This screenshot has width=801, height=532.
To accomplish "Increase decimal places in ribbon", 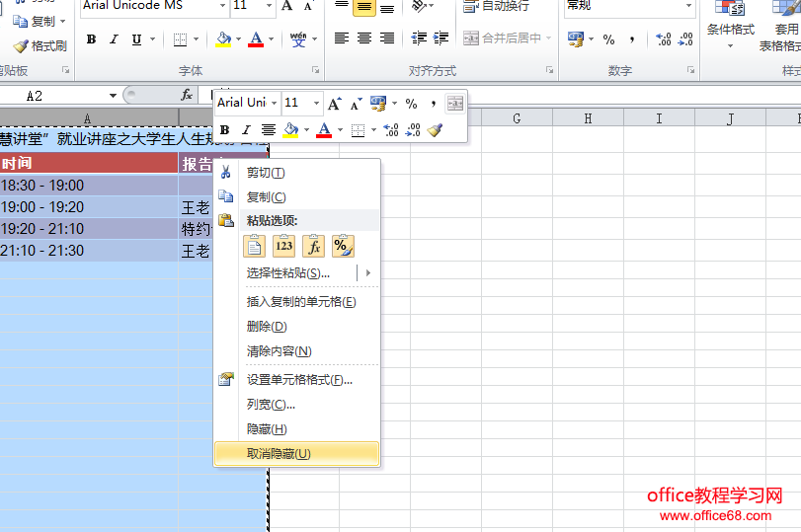I will point(663,39).
